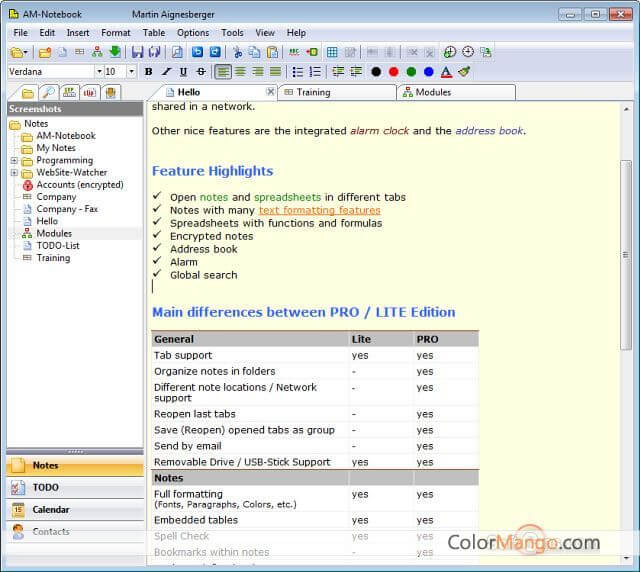The height and width of the screenshot is (572, 640).
Task: Click the plain clock icon in the toolbar
Action: point(468,52)
